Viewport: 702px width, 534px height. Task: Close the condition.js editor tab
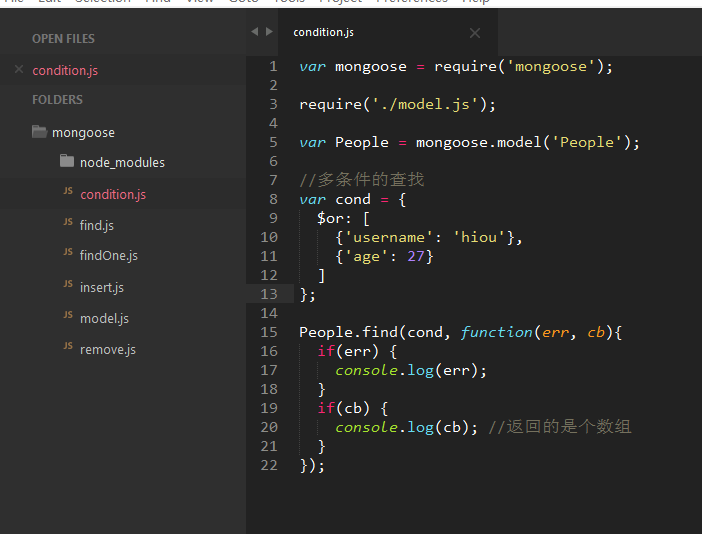475,33
